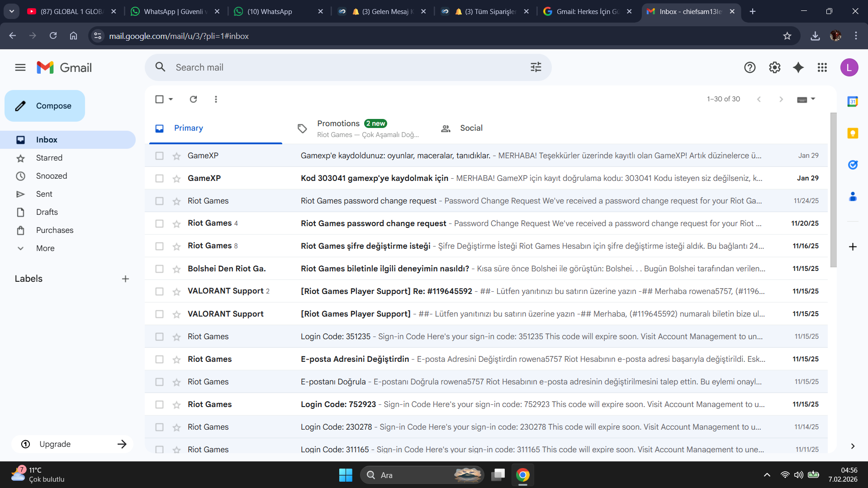Open Gmail settings gear

775,67
